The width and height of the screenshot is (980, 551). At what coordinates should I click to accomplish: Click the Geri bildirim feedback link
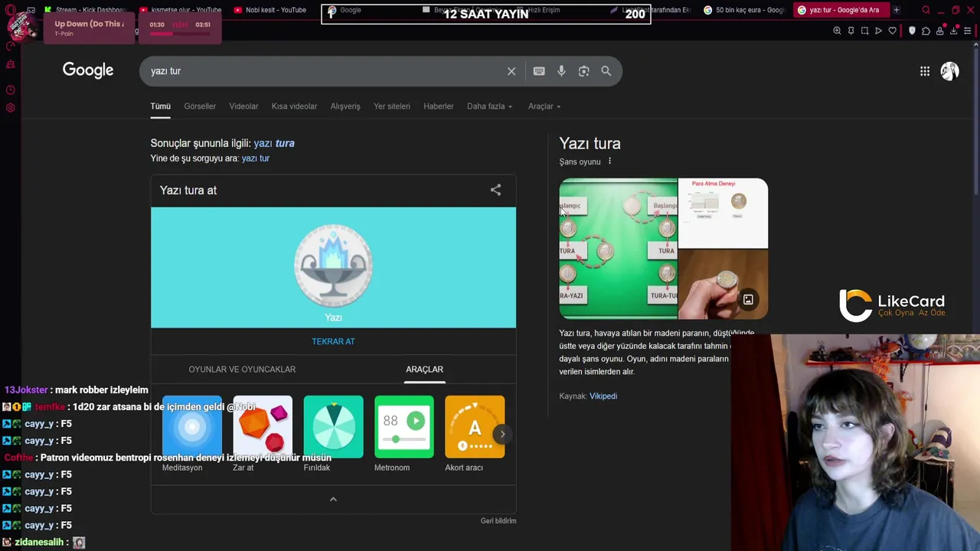click(498, 520)
